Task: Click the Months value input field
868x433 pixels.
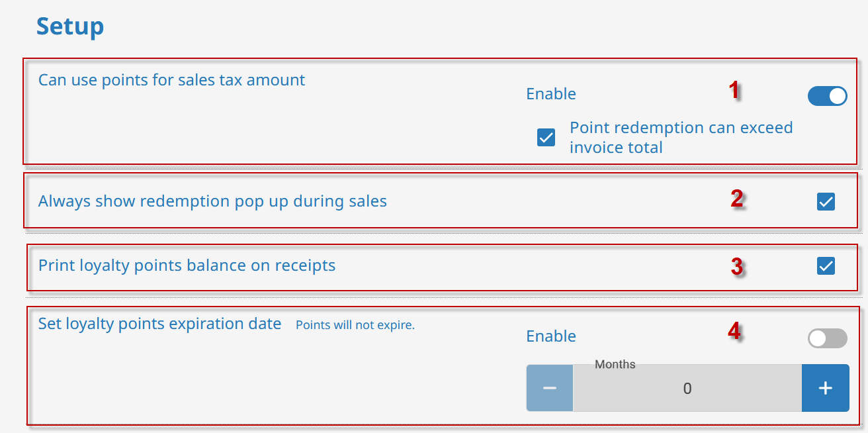Action: pyautogui.click(x=687, y=389)
